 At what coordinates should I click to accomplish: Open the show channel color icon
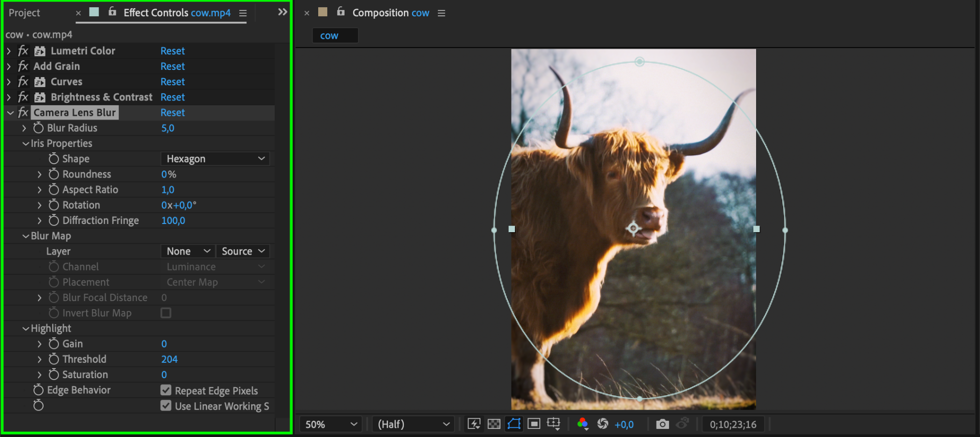tap(582, 424)
